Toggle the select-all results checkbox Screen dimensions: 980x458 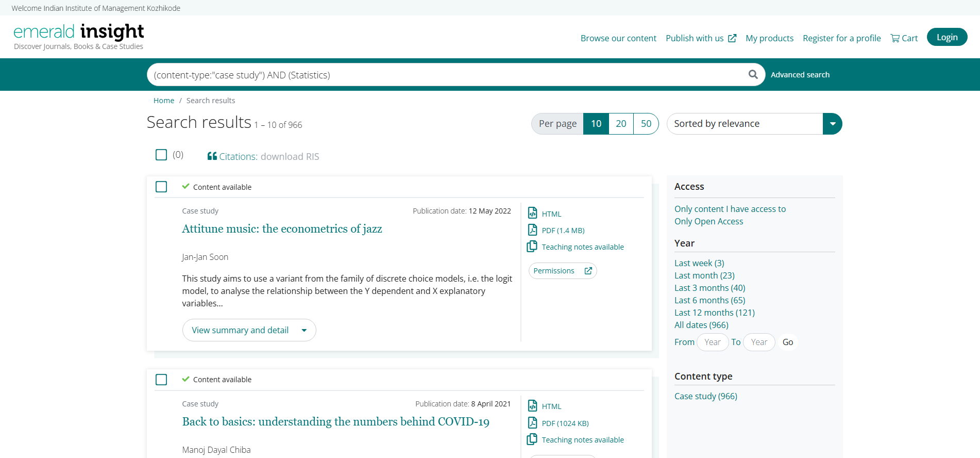click(161, 155)
